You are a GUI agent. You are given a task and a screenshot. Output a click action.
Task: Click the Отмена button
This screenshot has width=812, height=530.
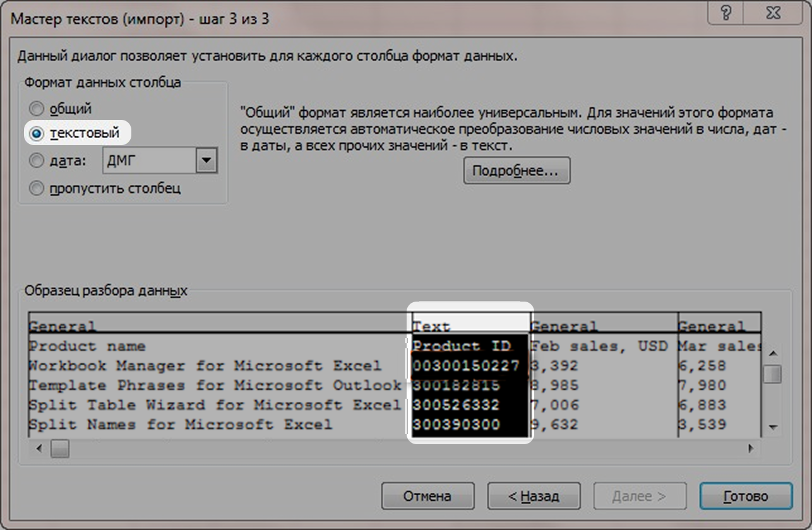pyautogui.click(x=427, y=496)
